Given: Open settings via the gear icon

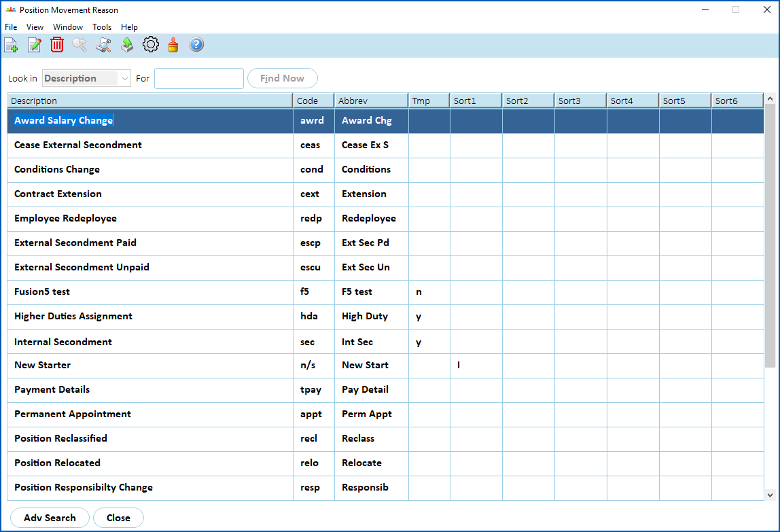Looking at the screenshot, I should pos(151,45).
